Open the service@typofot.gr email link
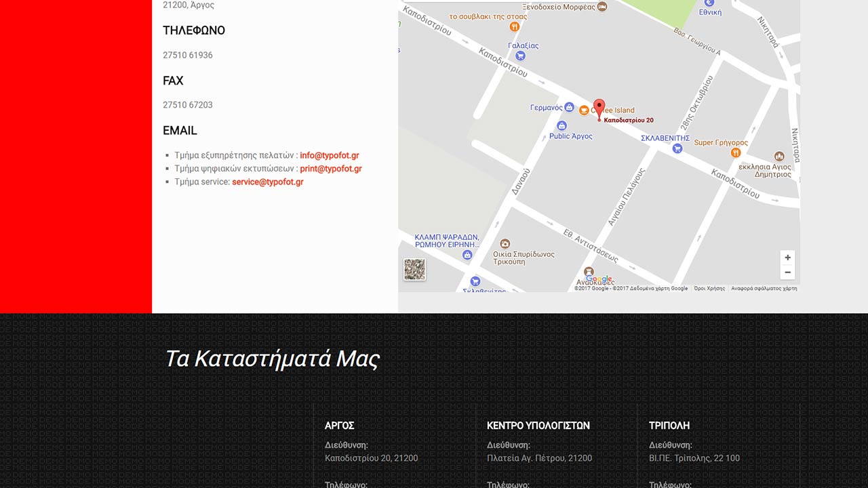 (x=267, y=182)
